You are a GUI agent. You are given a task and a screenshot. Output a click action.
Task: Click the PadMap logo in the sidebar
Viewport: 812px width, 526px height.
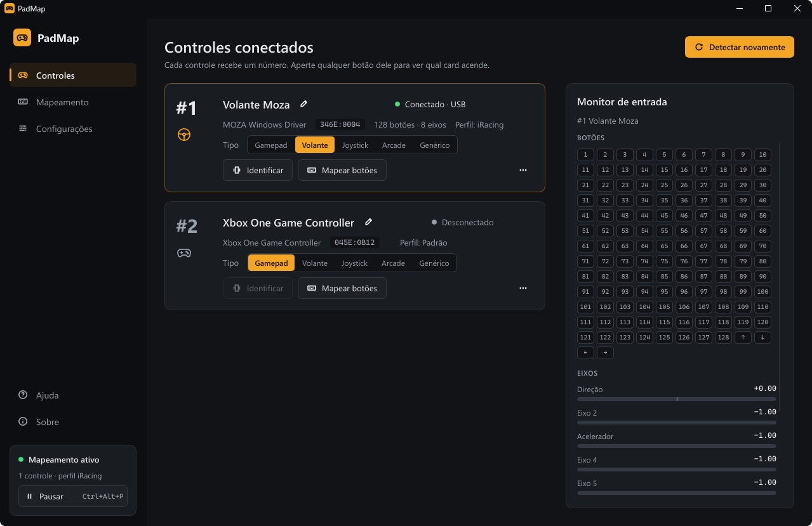[x=22, y=37]
